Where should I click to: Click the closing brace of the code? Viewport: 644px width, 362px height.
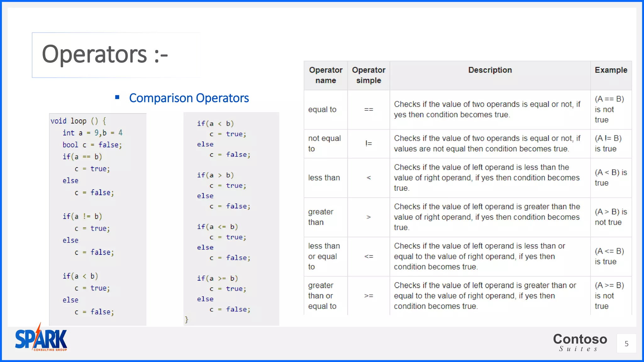coord(186,320)
